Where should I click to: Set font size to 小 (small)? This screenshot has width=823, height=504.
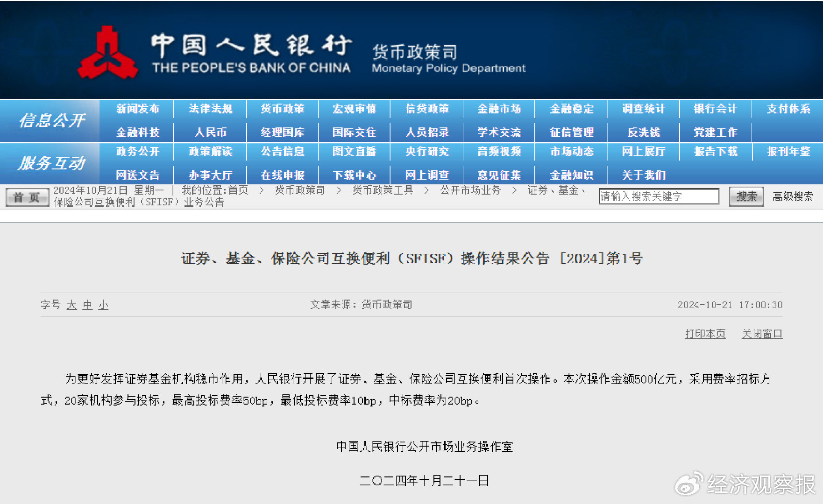[103, 305]
